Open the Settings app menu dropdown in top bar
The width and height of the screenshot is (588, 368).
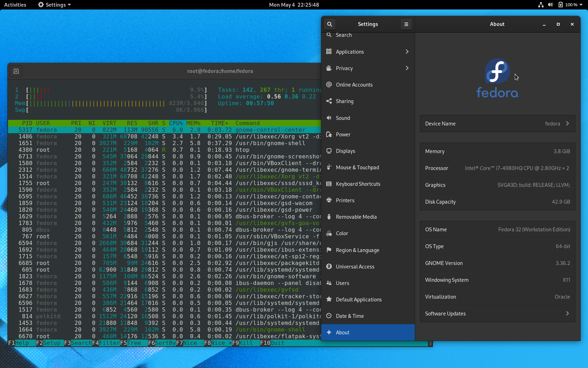[x=54, y=5]
